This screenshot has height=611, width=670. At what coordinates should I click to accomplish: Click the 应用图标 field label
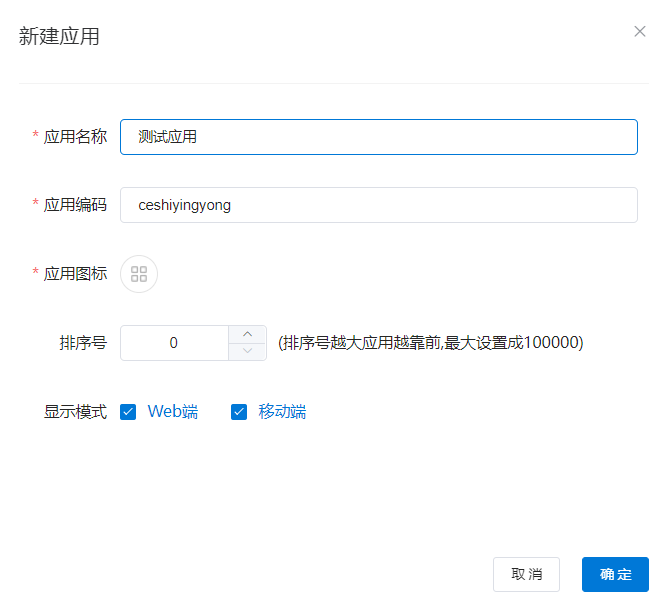click(x=75, y=273)
